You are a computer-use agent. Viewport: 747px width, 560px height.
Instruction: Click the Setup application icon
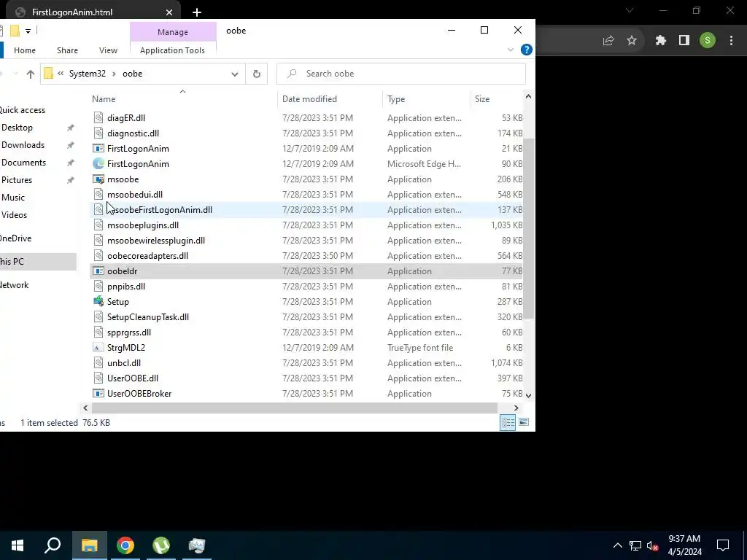coord(98,301)
